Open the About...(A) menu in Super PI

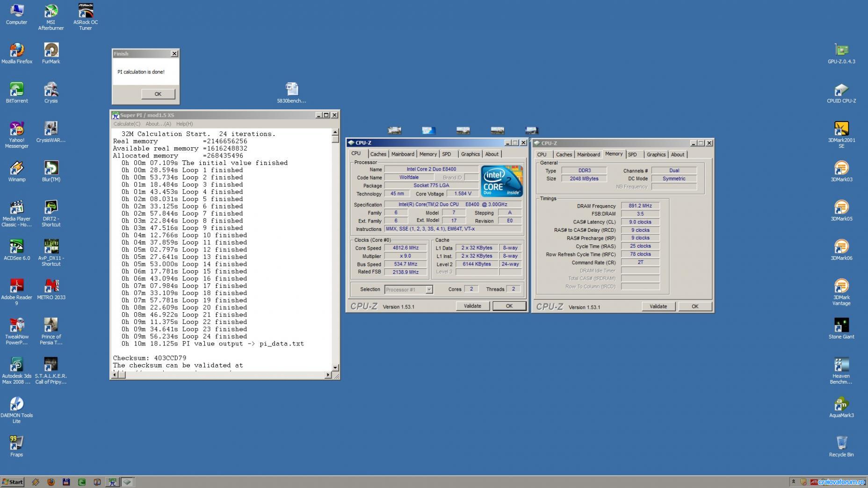click(158, 124)
